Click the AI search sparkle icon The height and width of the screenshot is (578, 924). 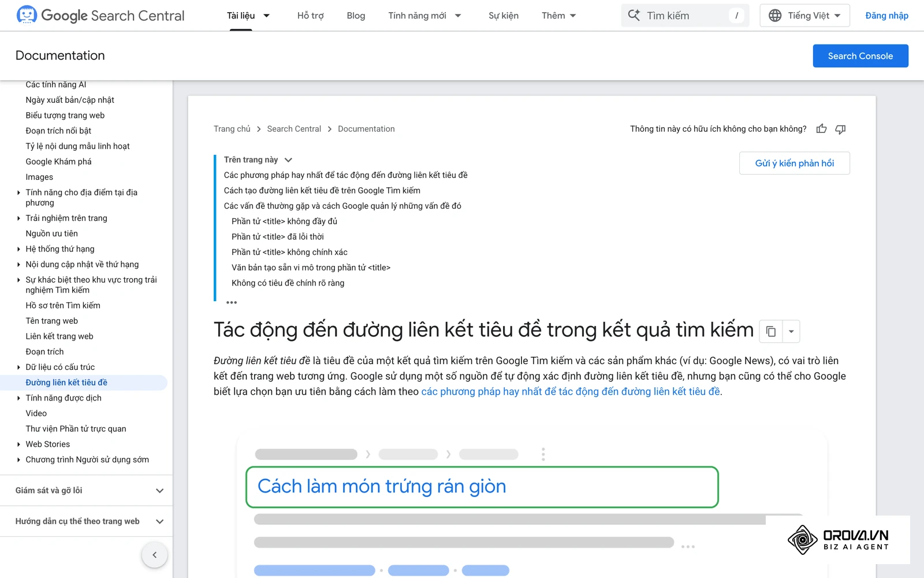coord(634,16)
